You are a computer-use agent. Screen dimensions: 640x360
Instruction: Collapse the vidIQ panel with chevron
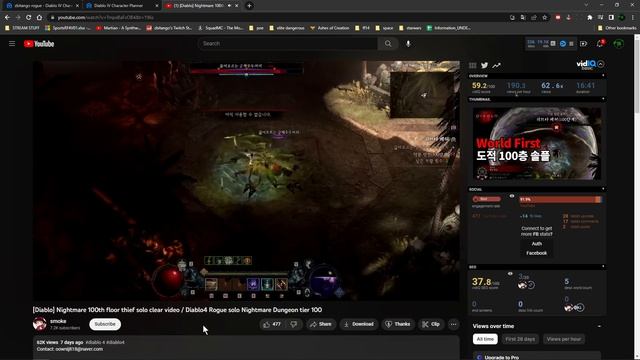click(x=601, y=64)
